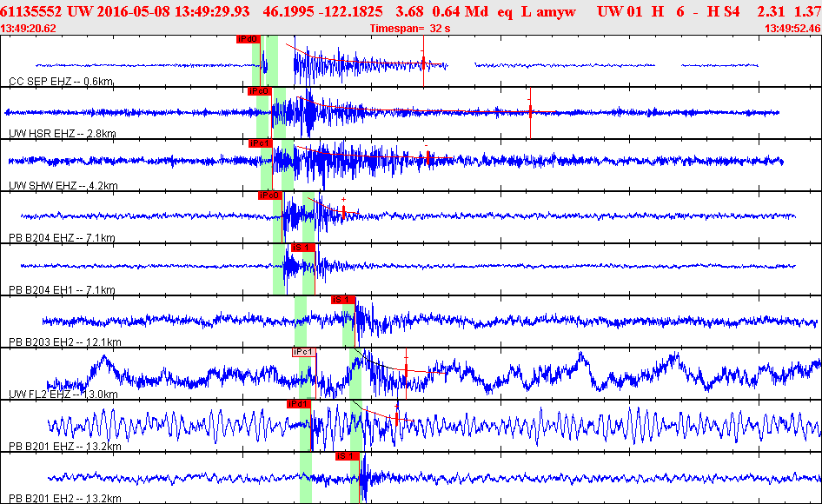Select the iPc0 pick flag on HSR trace
The height and width of the screenshot is (504, 822).
259,91
